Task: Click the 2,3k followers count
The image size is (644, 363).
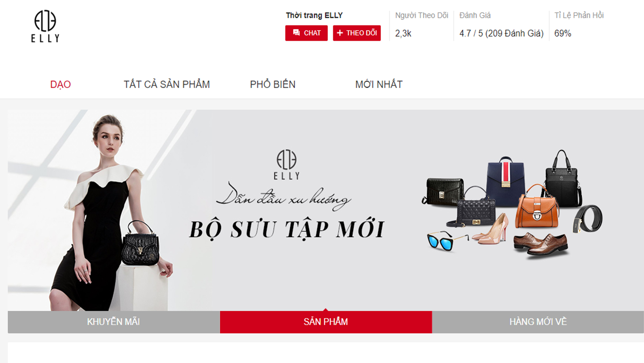Action: tap(403, 33)
